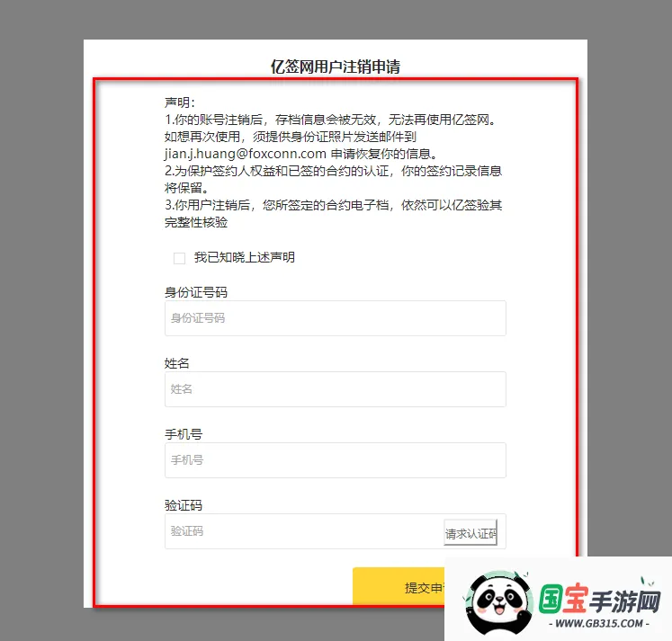Click the 姓名 field label
672x641 pixels.
(x=177, y=363)
